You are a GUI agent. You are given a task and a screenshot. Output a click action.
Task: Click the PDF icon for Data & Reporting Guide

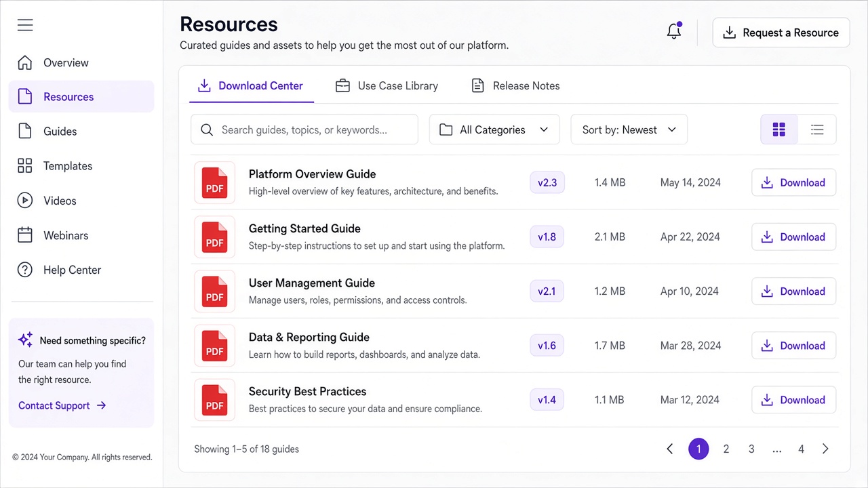pos(215,345)
